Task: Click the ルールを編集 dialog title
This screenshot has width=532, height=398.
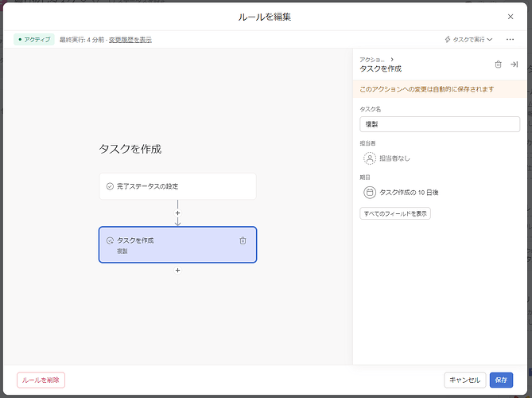Action: point(265,17)
